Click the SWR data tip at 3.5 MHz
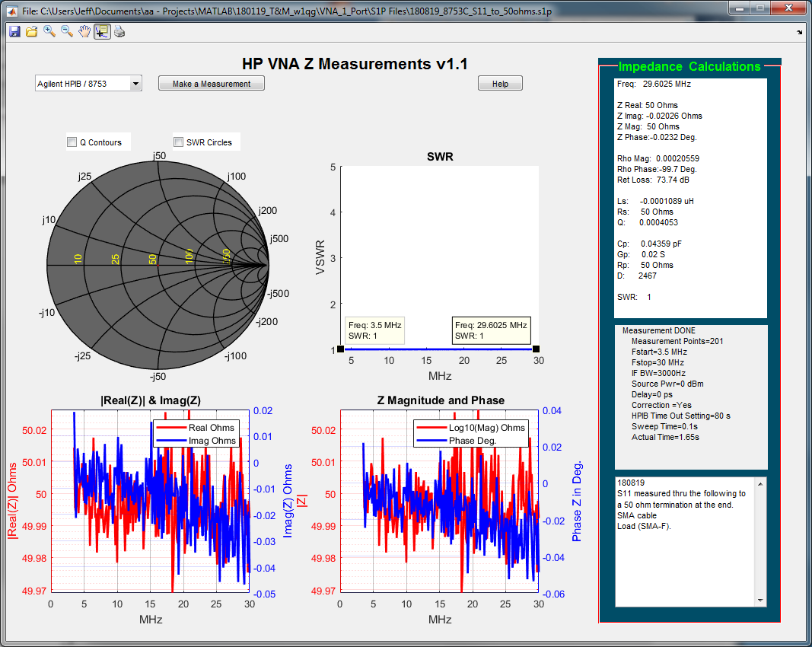 [x=374, y=330]
